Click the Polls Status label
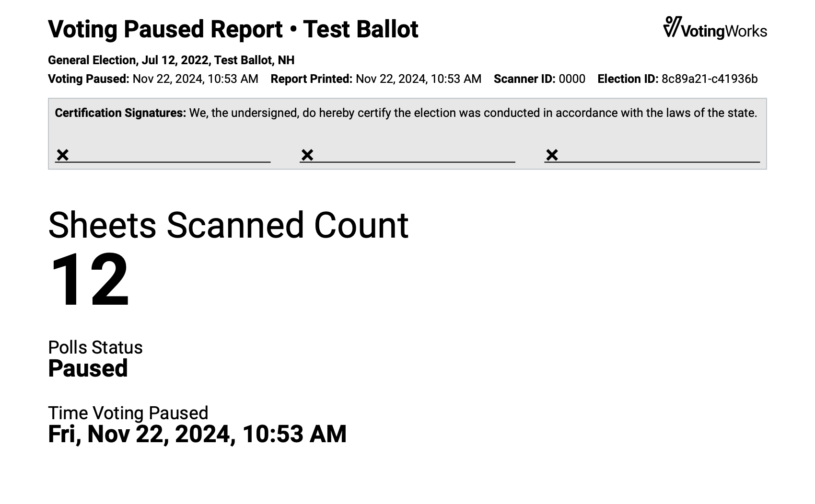The image size is (815, 504). coord(95,347)
